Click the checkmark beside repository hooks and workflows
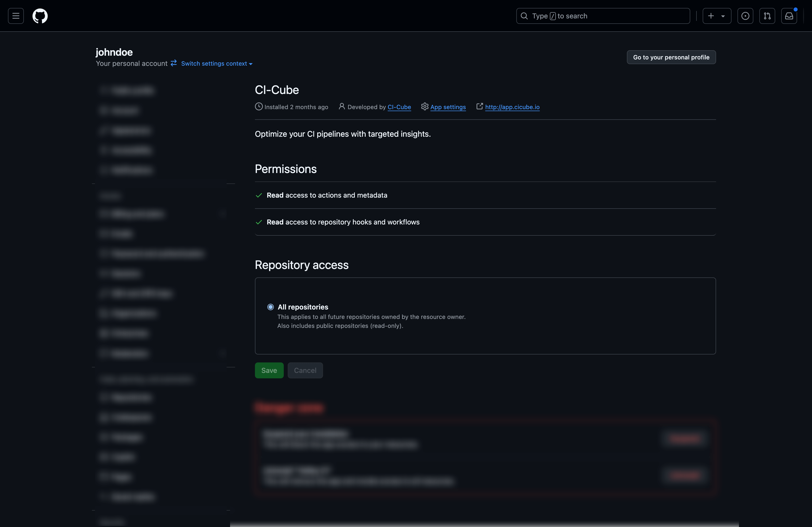 (259, 222)
